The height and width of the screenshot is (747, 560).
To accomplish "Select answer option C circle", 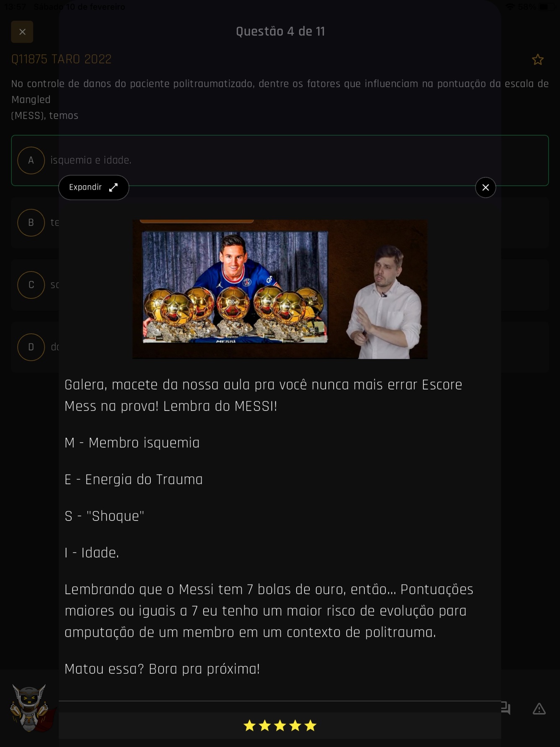I will [31, 285].
